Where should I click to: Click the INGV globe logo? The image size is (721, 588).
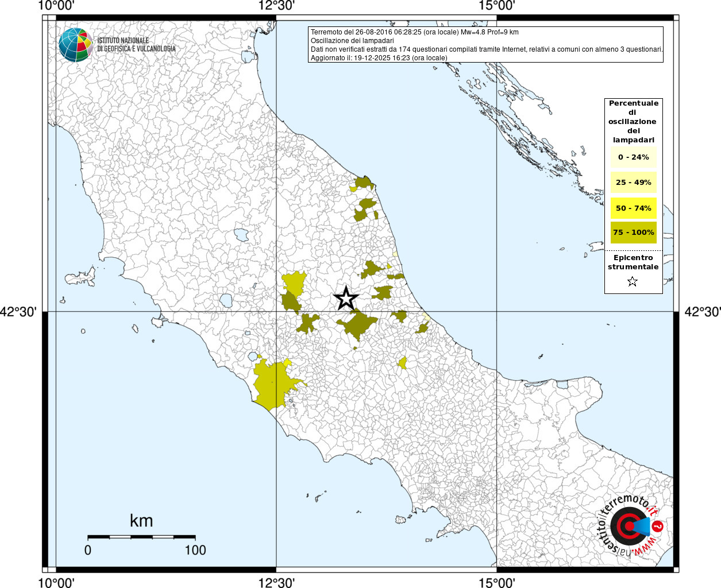click(75, 45)
